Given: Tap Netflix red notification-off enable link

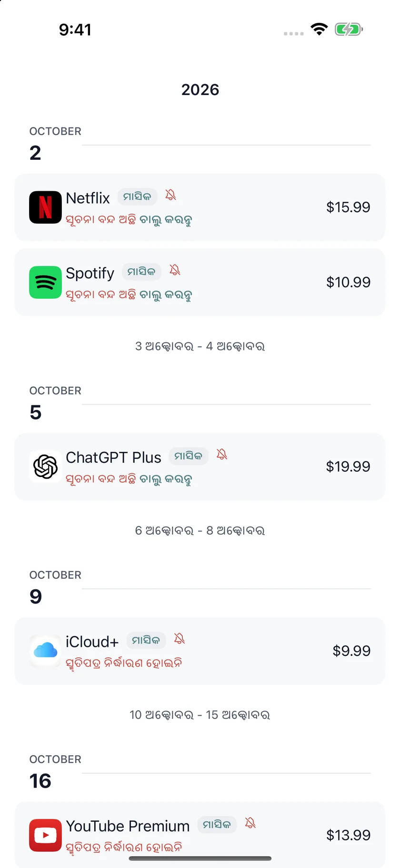Looking at the screenshot, I should 129,220.
